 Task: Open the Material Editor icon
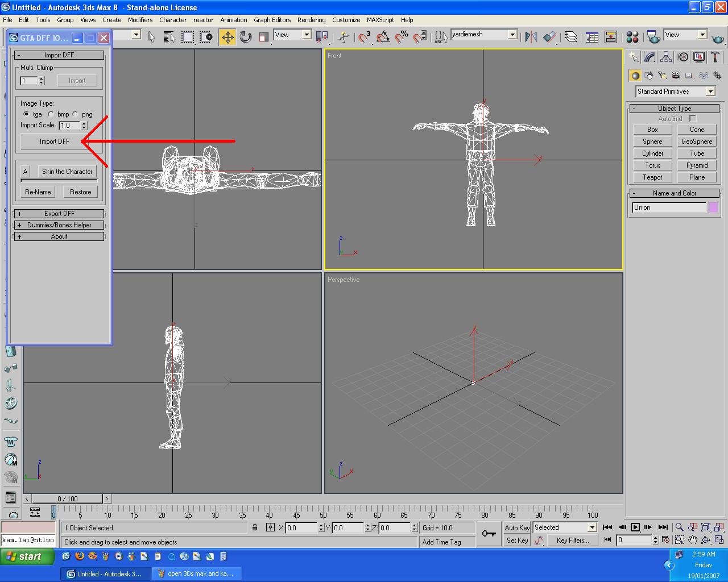[x=632, y=38]
